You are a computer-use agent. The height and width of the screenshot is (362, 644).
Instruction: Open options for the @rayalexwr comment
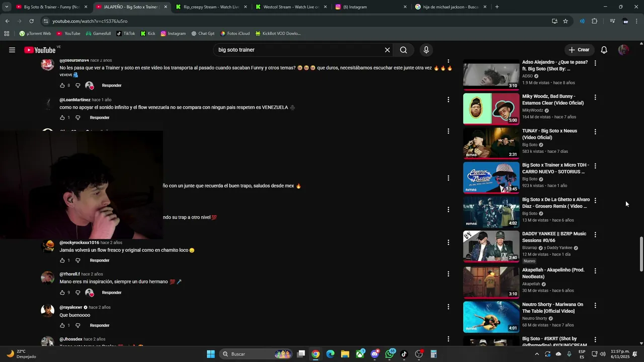click(448, 307)
